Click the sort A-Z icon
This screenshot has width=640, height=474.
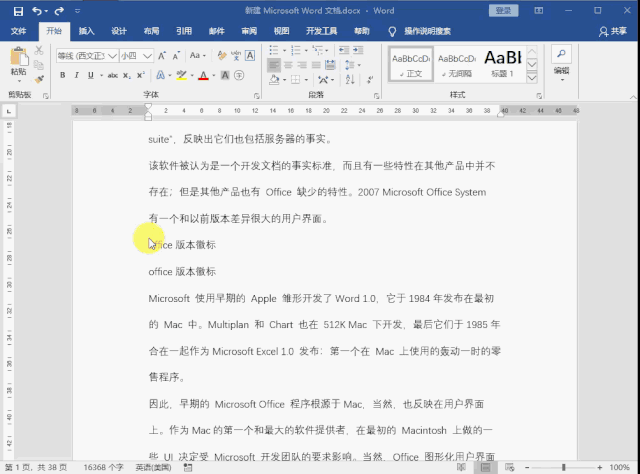click(350, 80)
